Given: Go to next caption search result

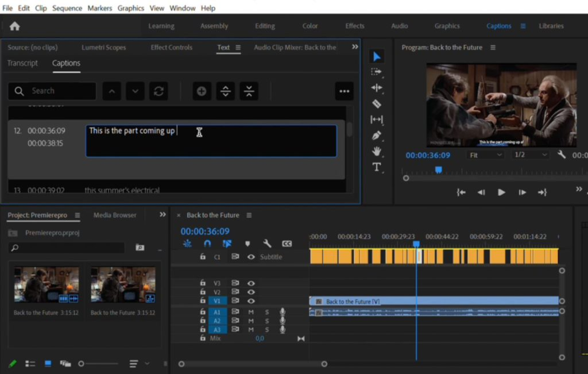Looking at the screenshot, I should tap(135, 91).
